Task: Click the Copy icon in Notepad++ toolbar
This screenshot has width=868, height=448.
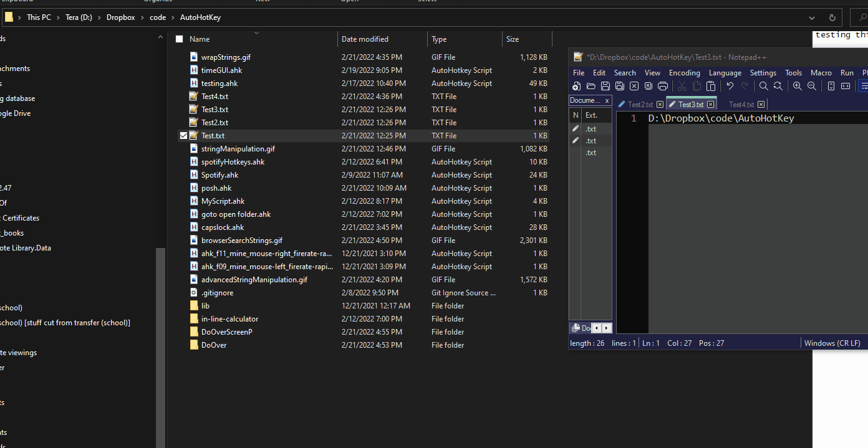Action: 697,87
